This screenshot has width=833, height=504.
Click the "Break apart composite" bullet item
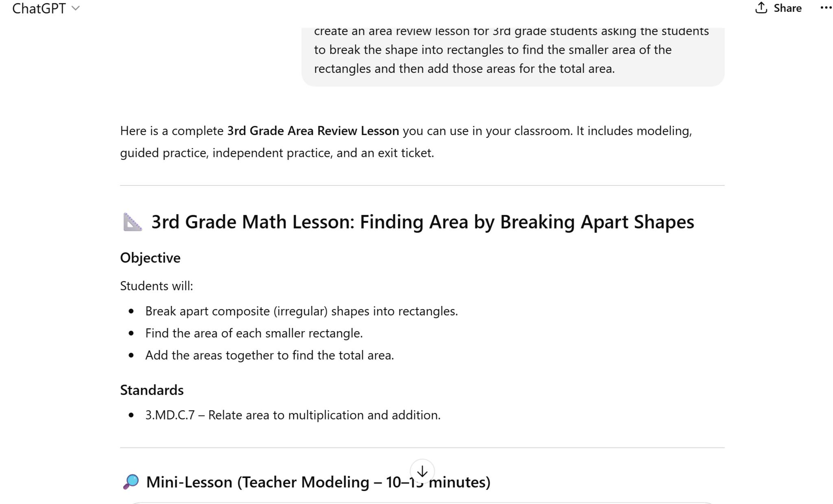pyautogui.click(x=301, y=311)
